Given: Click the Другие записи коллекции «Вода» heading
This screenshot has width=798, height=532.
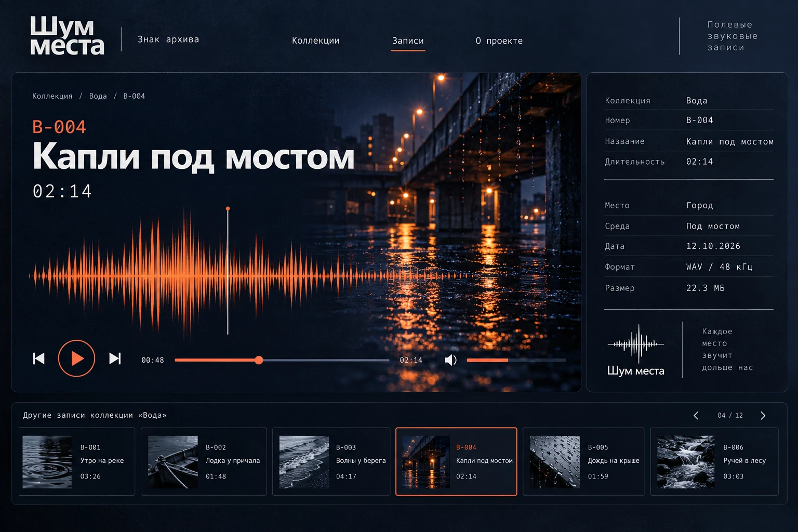Looking at the screenshot, I should (95, 415).
